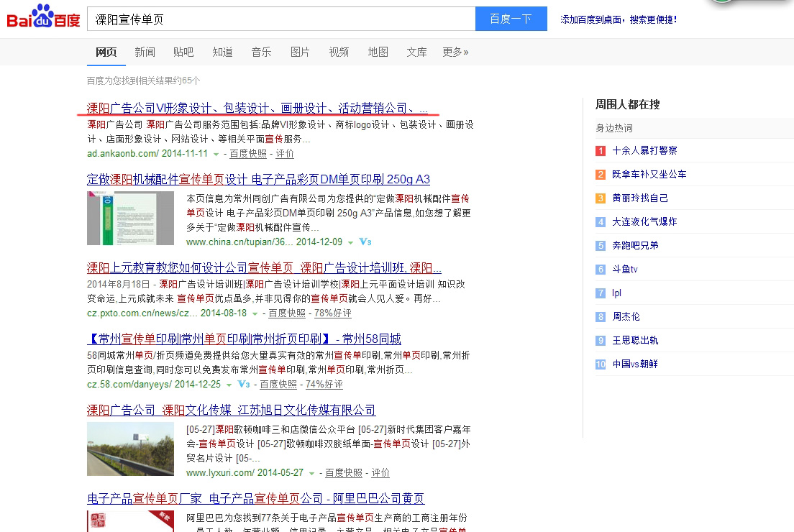Click the 74%好评 rating link
Screen dimensions: 794x532
click(324, 384)
